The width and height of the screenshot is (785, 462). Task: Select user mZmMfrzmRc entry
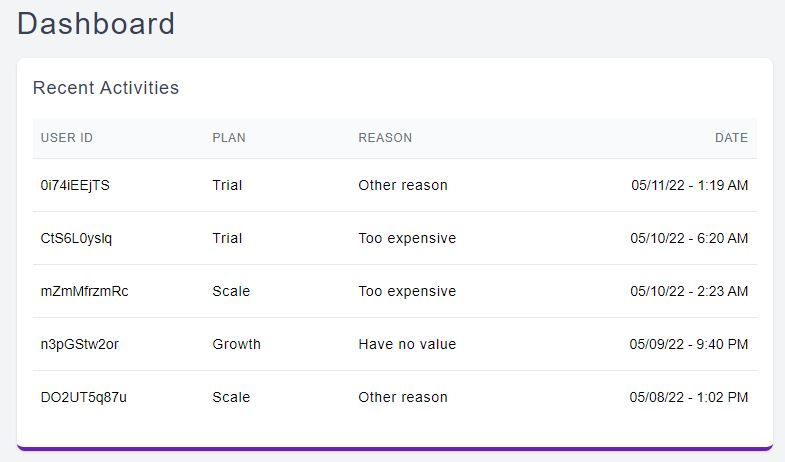coord(85,291)
